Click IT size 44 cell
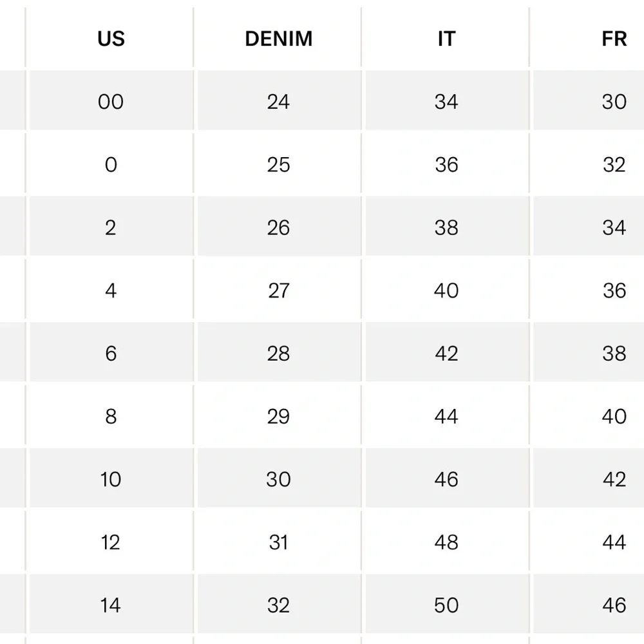The image size is (644, 644). [446, 416]
